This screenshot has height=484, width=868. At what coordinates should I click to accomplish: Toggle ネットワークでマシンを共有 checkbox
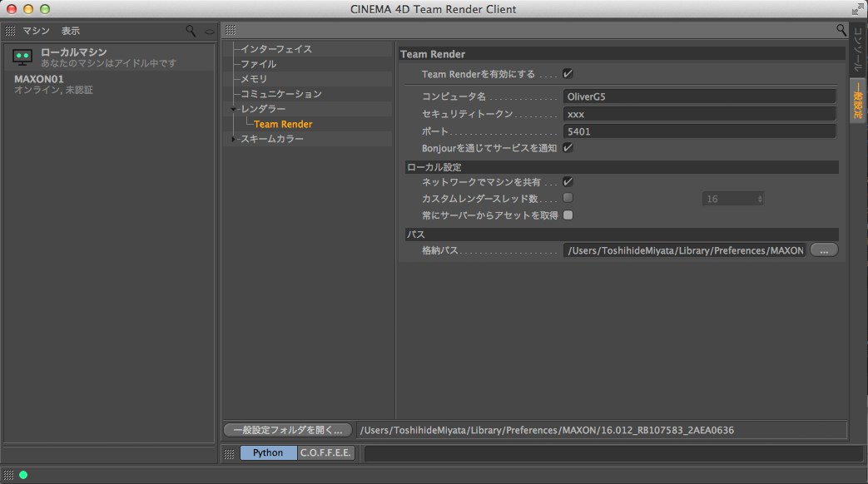(568, 182)
